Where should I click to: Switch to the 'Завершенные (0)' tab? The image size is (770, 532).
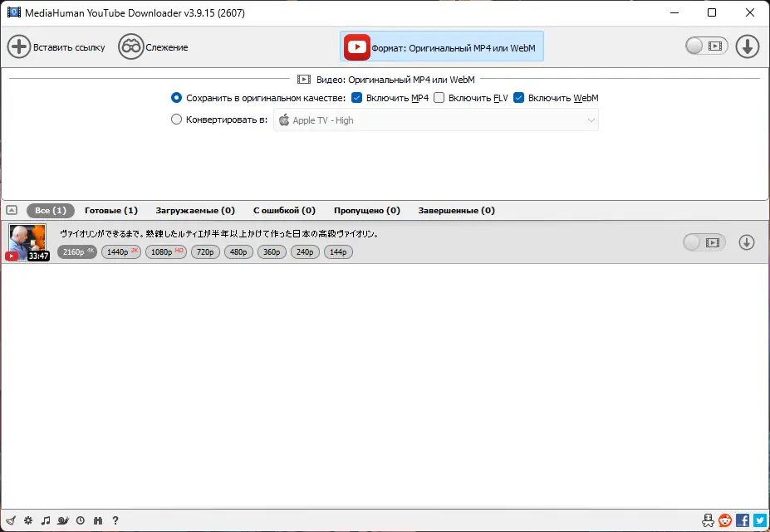[x=456, y=210]
